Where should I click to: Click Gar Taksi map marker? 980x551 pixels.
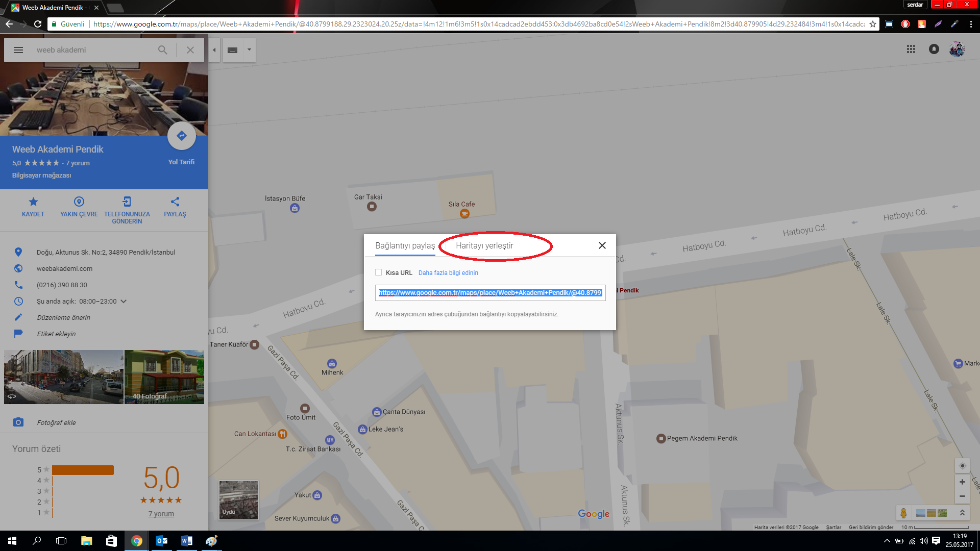372,207
